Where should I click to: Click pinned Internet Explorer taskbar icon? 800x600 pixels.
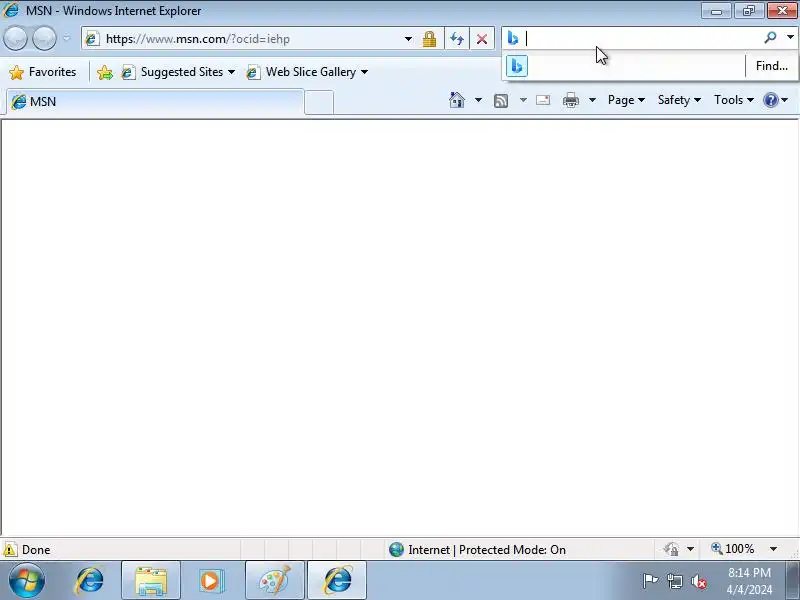pos(90,581)
